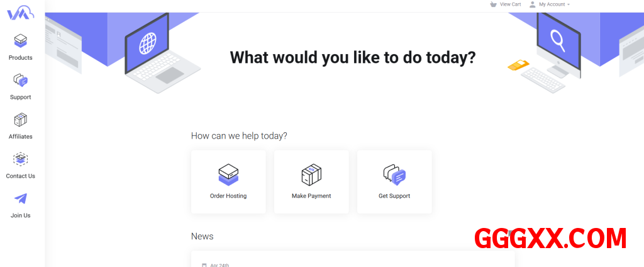644x267 pixels.
Task: Open the Products icon in the sidebar
Action: point(21,42)
